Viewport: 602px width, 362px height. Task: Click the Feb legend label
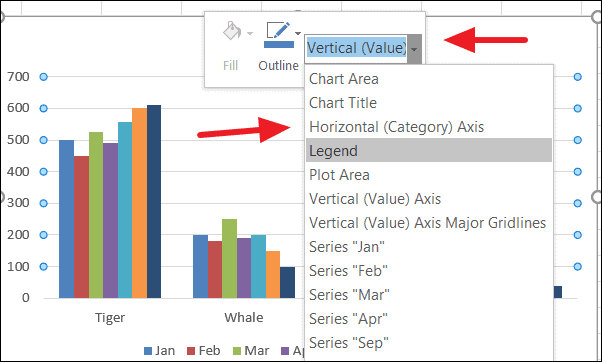point(209,350)
